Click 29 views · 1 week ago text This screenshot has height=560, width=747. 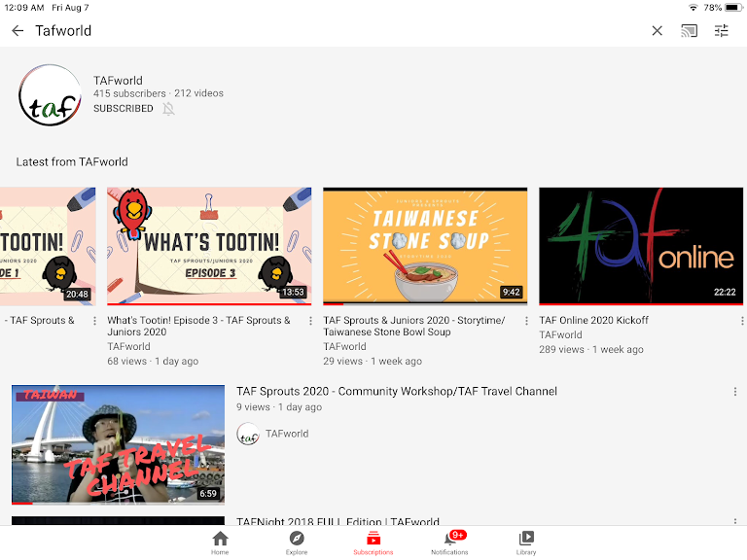point(373,362)
